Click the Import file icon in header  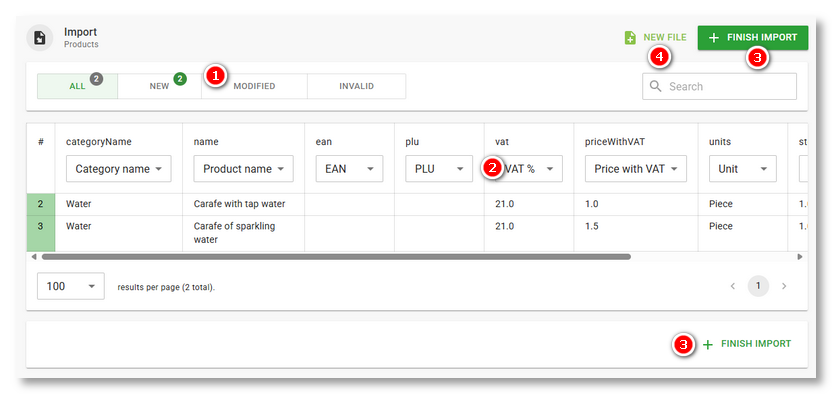click(40, 38)
